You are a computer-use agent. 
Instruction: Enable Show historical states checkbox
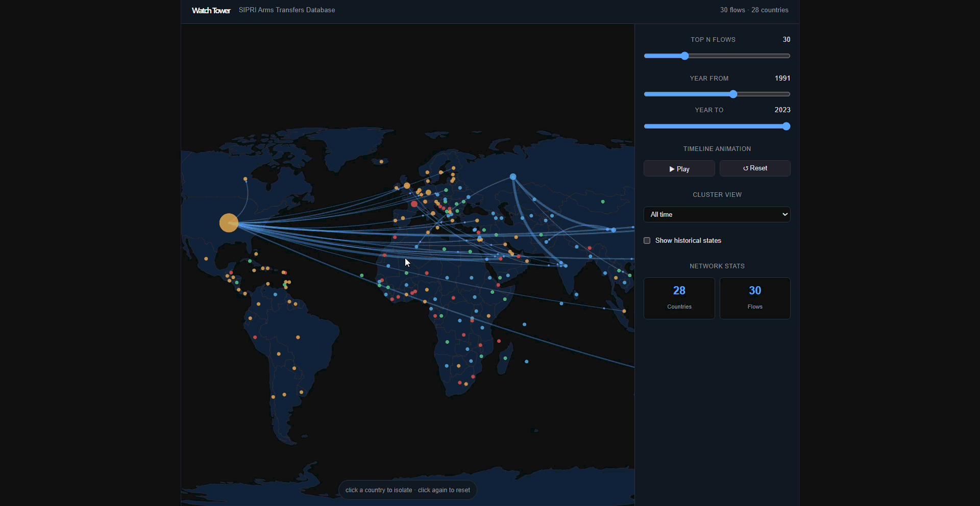647,240
